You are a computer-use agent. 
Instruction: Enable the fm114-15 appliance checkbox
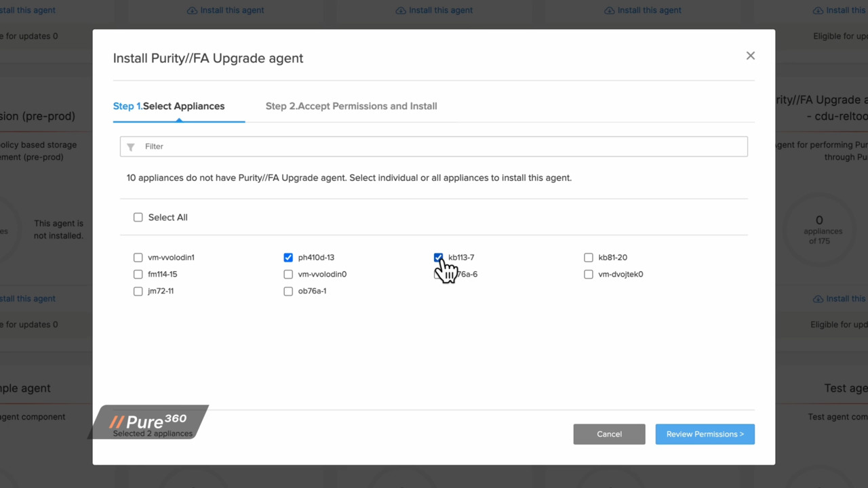138,274
